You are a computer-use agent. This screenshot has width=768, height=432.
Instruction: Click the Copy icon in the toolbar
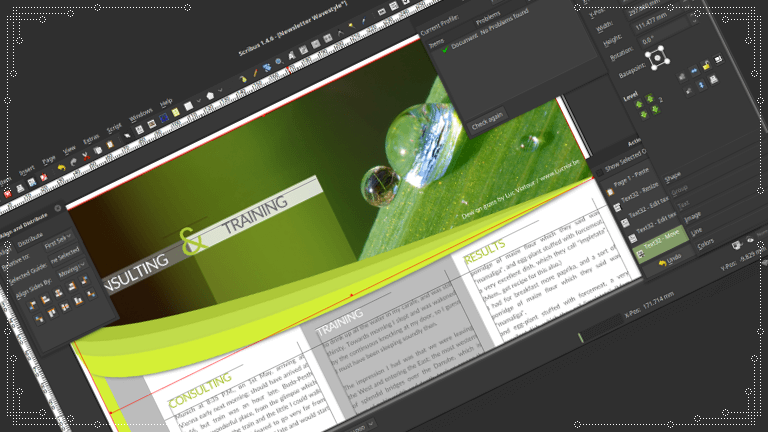click(97, 150)
